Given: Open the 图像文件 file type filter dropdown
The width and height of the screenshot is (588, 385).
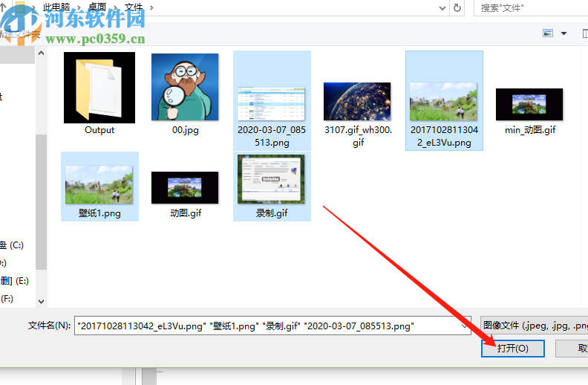Looking at the screenshot, I should point(534,326).
